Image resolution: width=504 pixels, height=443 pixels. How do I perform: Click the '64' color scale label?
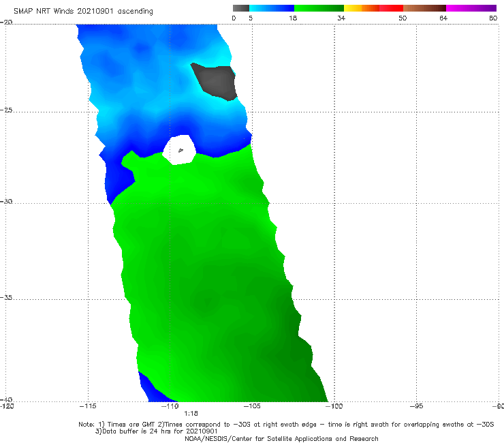[x=443, y=18]
